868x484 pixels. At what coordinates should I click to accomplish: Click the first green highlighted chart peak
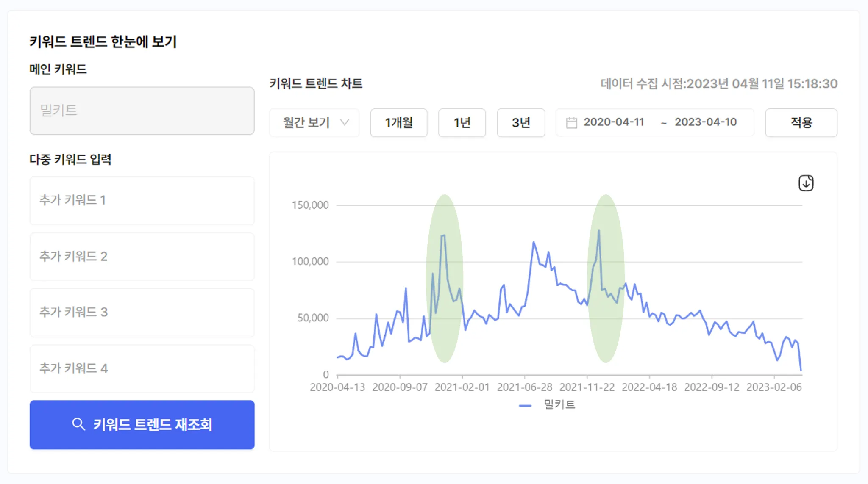click(x=444, y=235)
